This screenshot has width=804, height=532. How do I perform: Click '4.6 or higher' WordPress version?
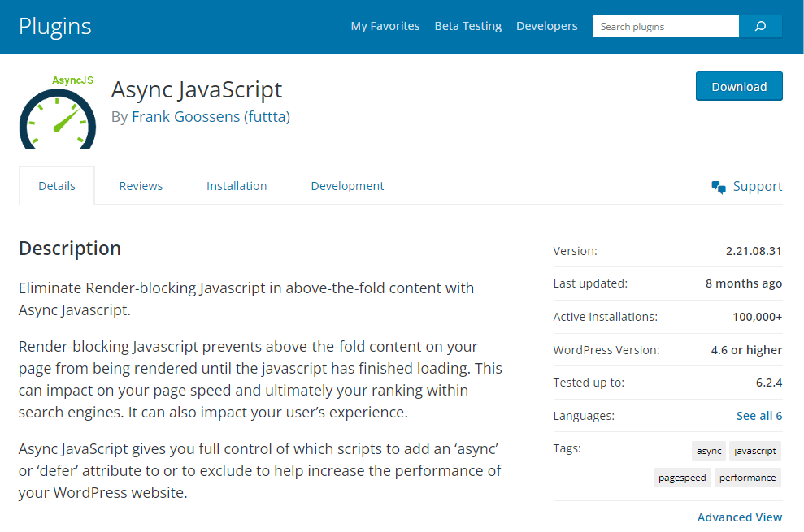click(x=746, y=350)
